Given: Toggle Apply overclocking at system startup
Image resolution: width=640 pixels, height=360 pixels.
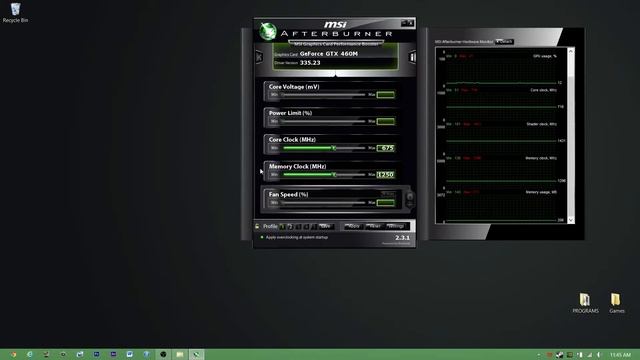Looking at the screenshot, I should tap(294, 237).
